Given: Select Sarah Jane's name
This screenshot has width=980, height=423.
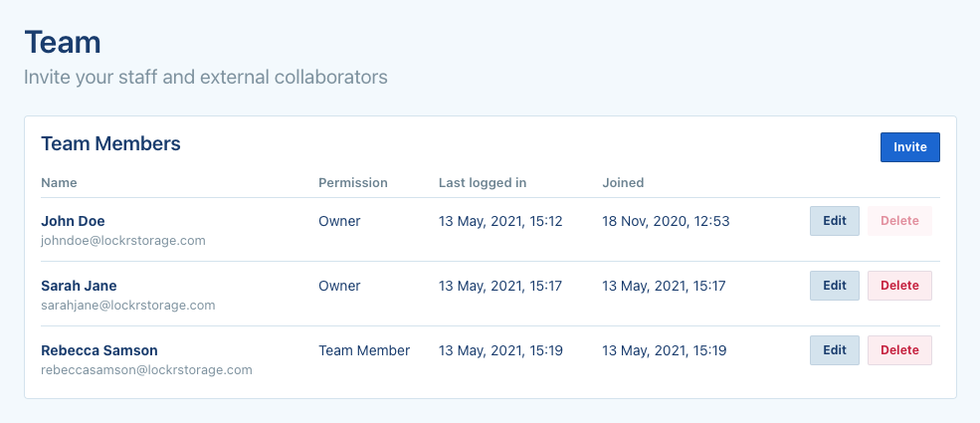Looking at the screenshot, I should 77,286.
